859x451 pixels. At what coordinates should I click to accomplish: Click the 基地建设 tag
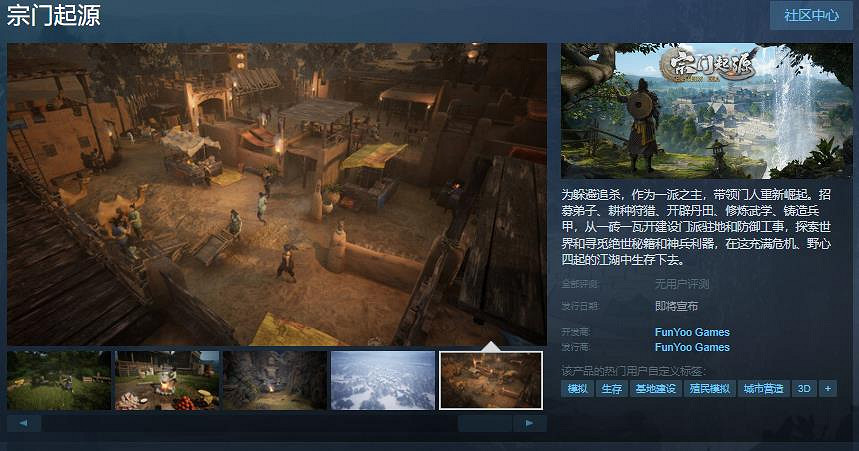coord(655,389)
